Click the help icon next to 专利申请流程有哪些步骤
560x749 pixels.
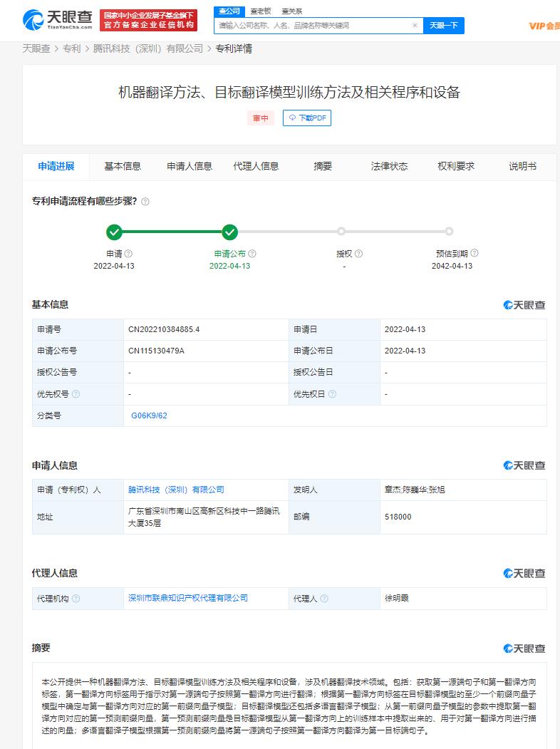point(145,202)
